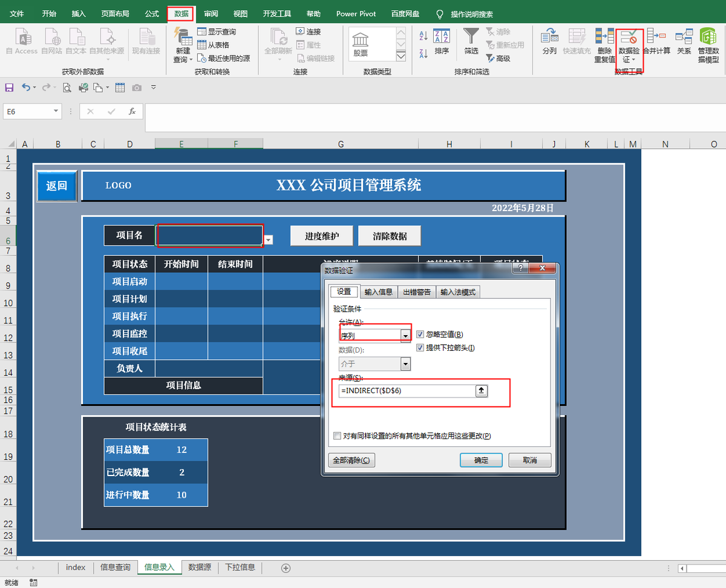Click the Undo arrow icon
This screenshot has height=588, width=726.
(26, 88)
